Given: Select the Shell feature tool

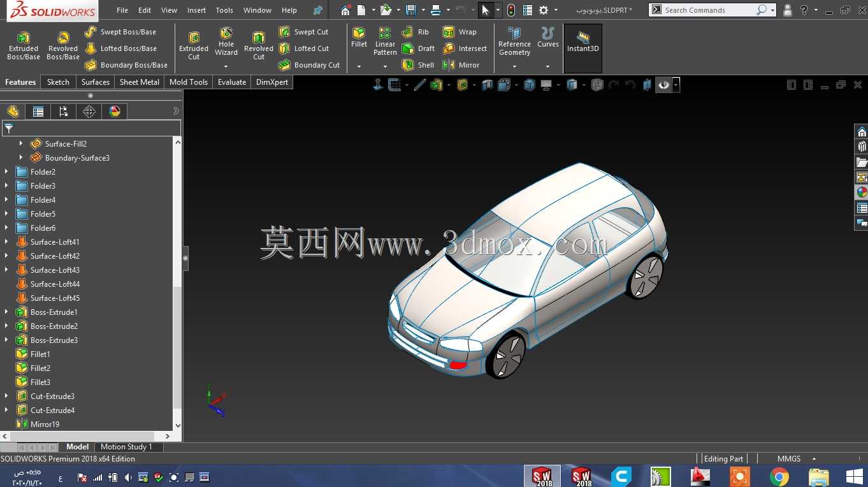Looking at the screenshot, I should point(418,65).
